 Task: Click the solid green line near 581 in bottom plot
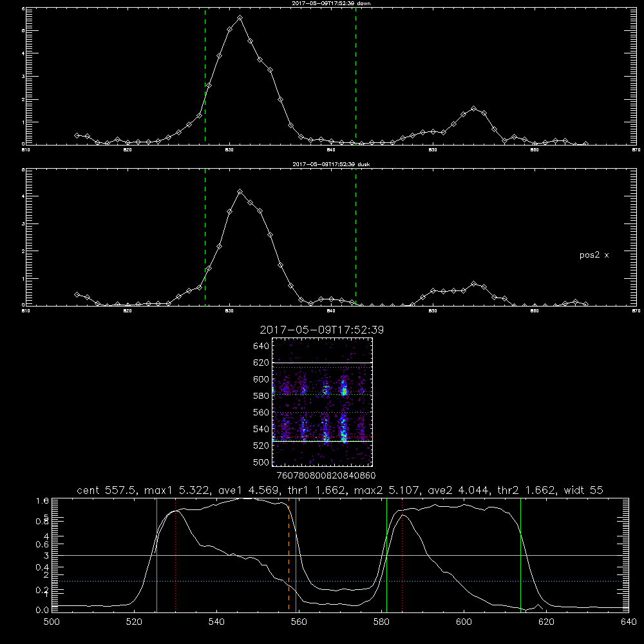point(386,554)
